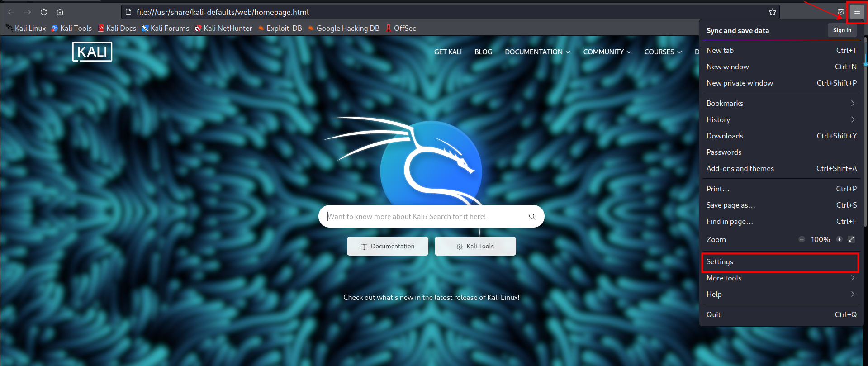Click the page info icon in address bar
This screenshot has width=868, height=366.
[128, 12]
